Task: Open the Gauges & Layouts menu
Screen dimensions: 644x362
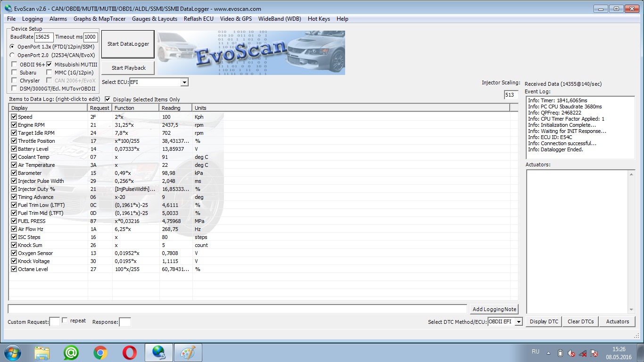Action: click(x=155, y=19)
